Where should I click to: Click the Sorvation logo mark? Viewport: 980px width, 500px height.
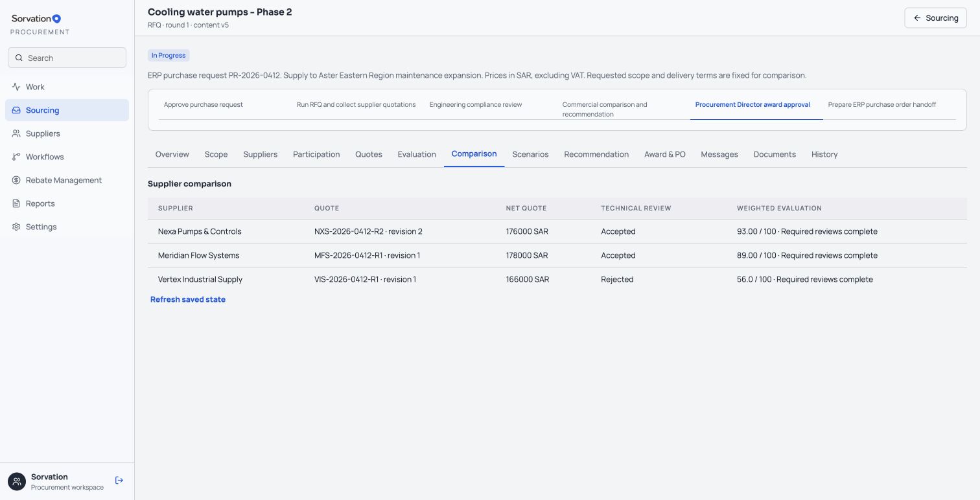tap(56, 19)
